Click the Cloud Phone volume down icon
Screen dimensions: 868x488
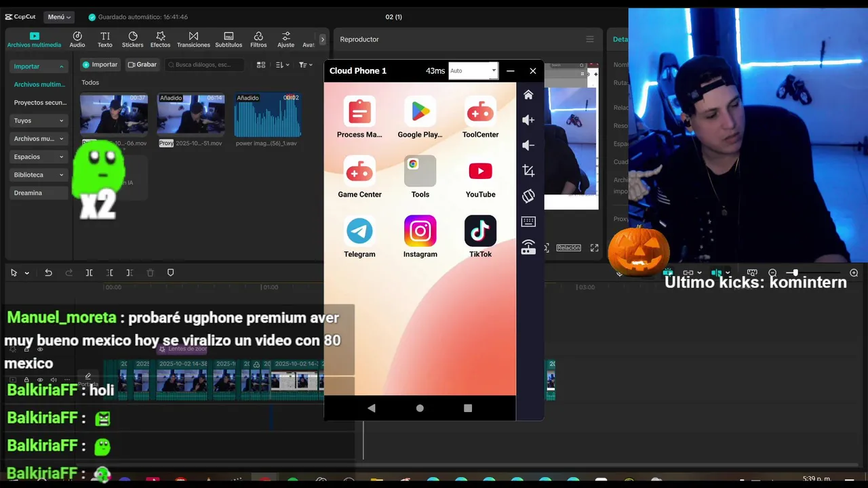528,145
